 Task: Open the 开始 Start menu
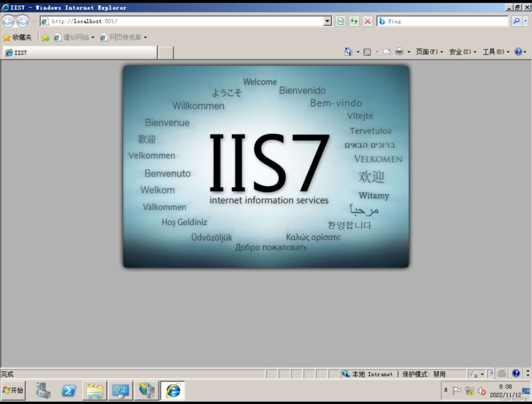13,391
